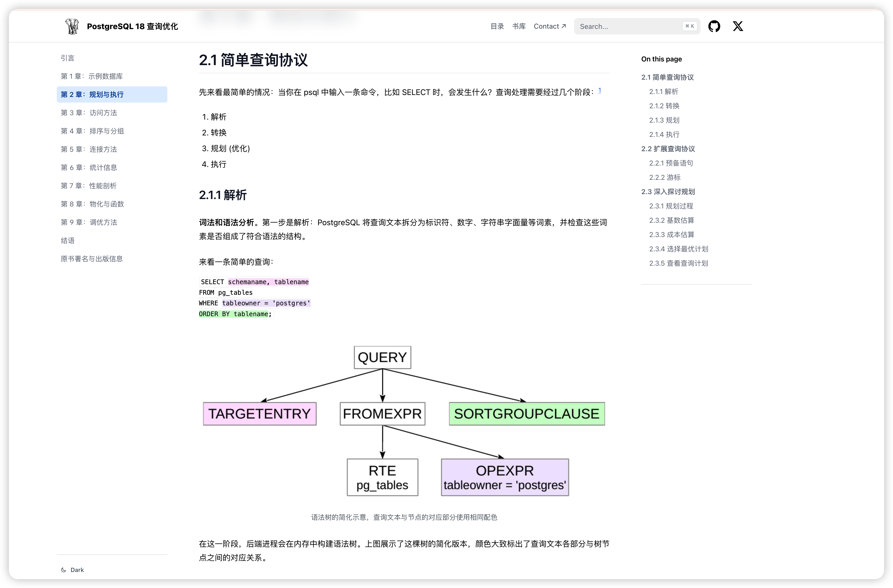Open the 书库 nav menu item
The image size is (893, 588).
pyautogui.click(x=519, y=26)
